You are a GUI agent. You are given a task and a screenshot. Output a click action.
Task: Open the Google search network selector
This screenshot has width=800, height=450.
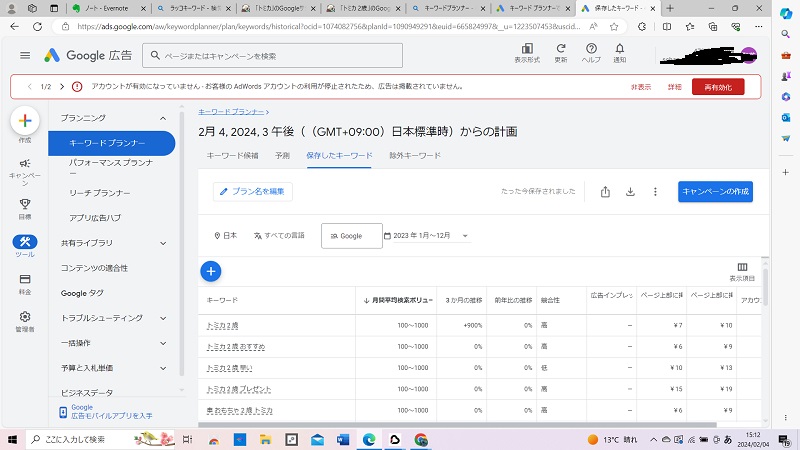click(352, 236)
